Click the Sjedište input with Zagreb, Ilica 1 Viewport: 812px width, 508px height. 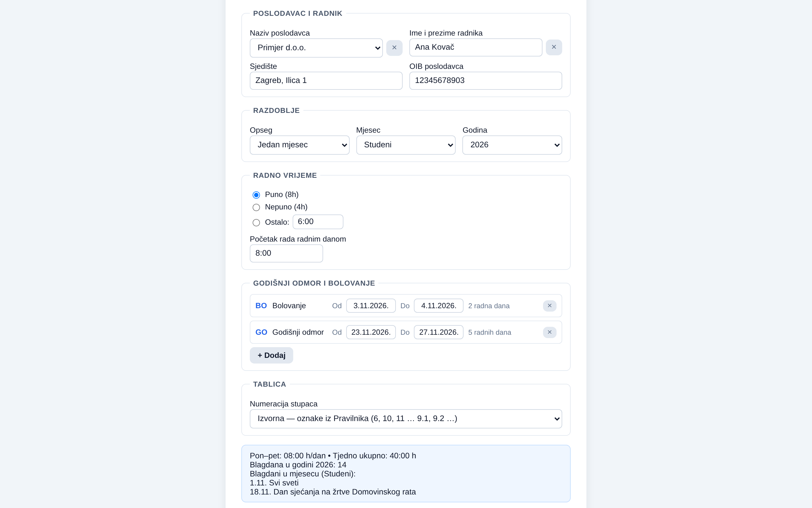pyautogui.click(x=326, y=81)
